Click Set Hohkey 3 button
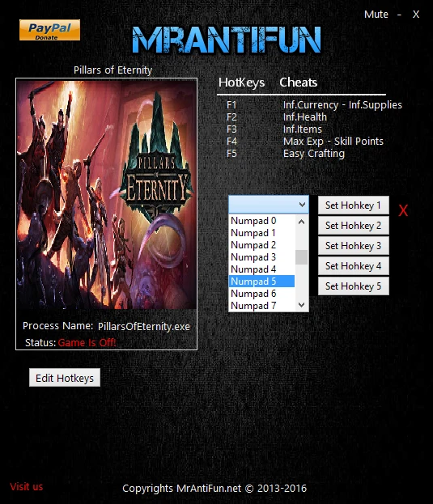Viewport: 433px width, 504px height. 353,246
